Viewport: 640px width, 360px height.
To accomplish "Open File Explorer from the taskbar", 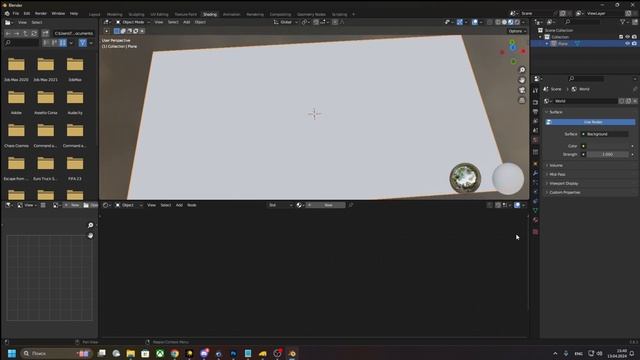I will 131,353.
